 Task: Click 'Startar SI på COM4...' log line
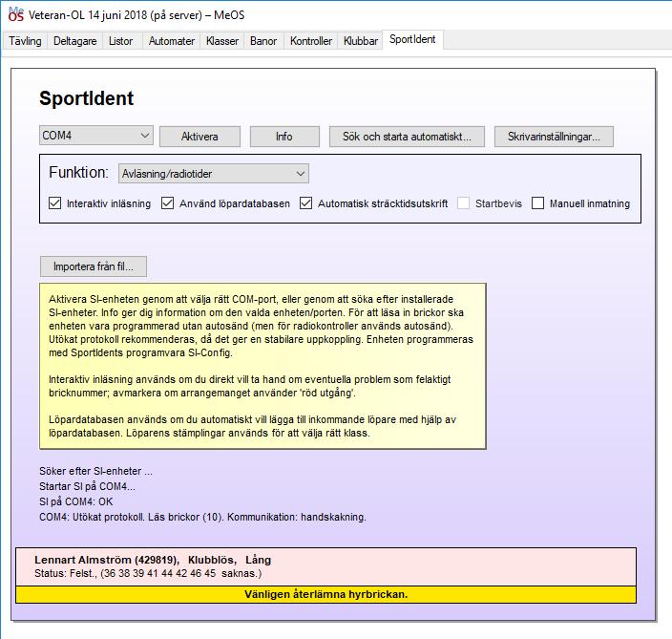coord(88,486)
